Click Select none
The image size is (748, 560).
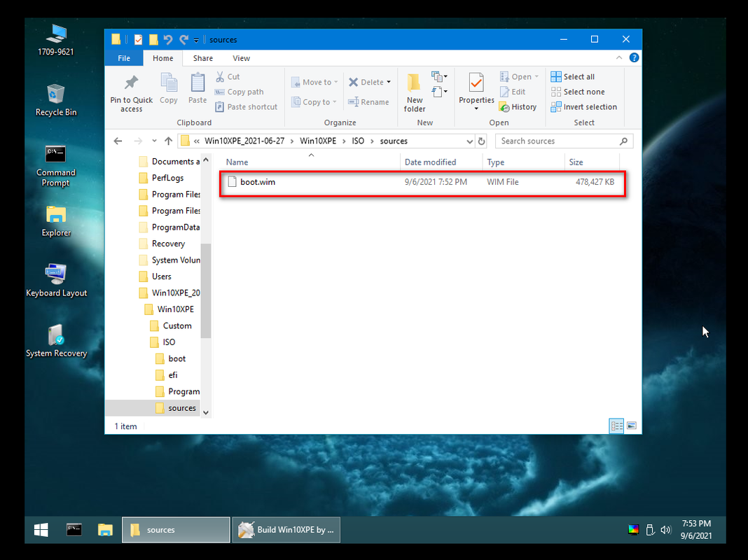click(578, 92)
